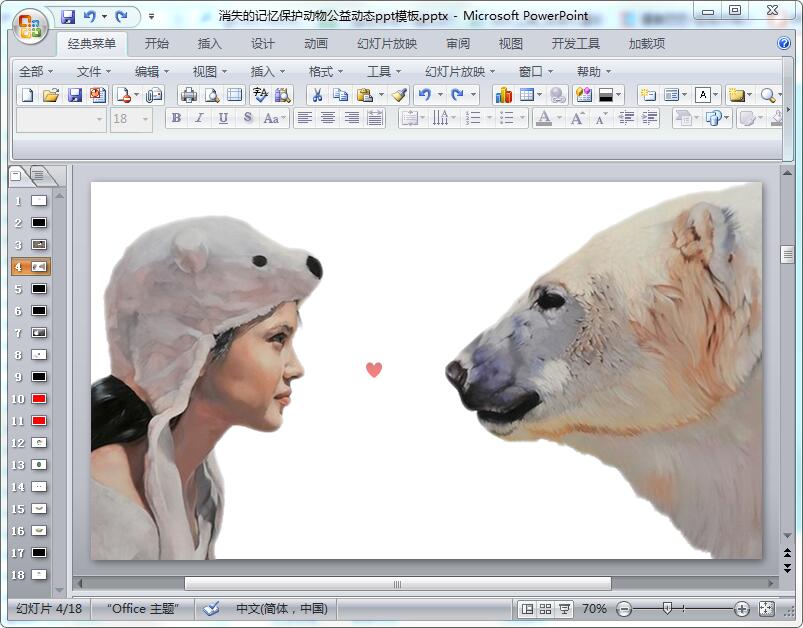The width and height of the screenshot is (803, 628).
Task: Toggle Italic formatting
Action: (200, 118)
